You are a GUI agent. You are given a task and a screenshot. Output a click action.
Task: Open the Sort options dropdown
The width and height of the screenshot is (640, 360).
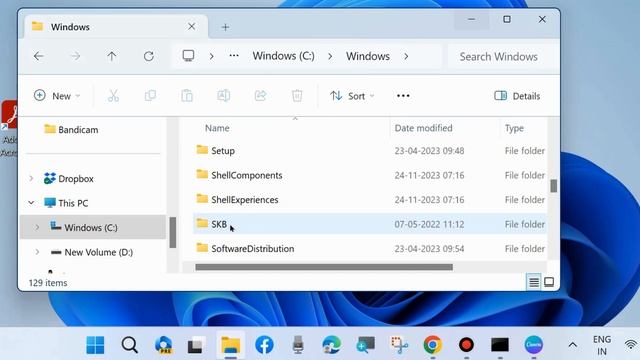click(352, 96)
